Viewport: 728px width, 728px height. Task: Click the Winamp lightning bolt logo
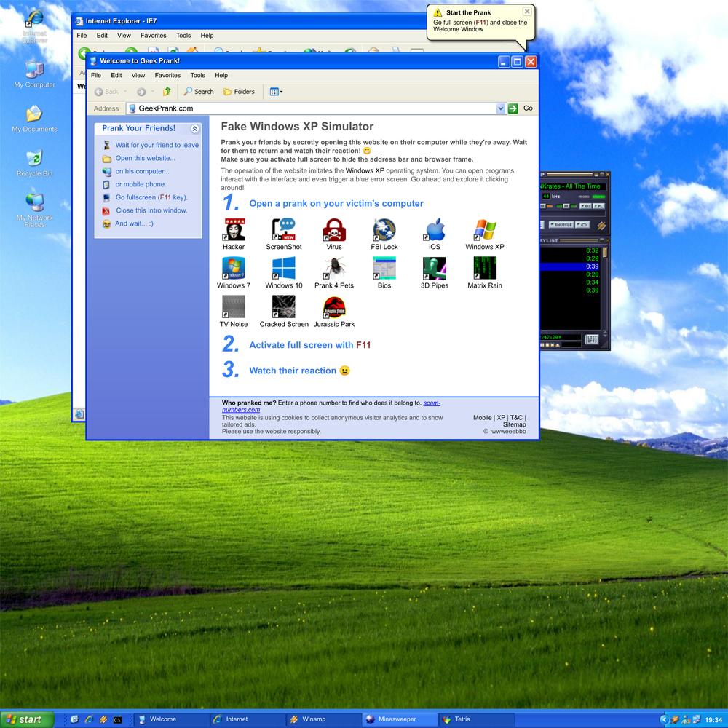click(602, 226)
